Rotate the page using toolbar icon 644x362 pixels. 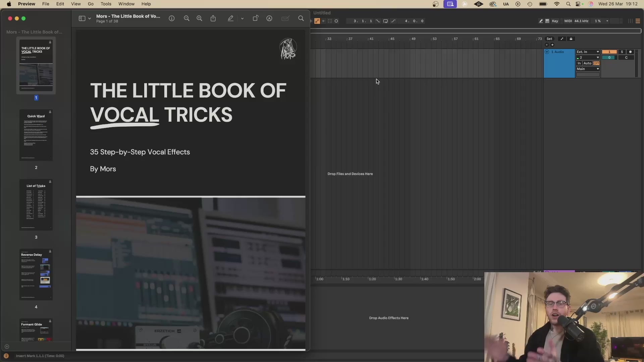255,18
